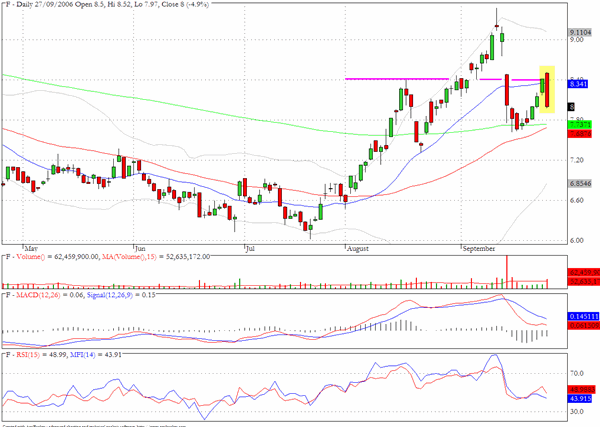The height and width of the screenshot is (427, 600).
Task: Select the blue 43.915 MFI value label
Action: 580,399
